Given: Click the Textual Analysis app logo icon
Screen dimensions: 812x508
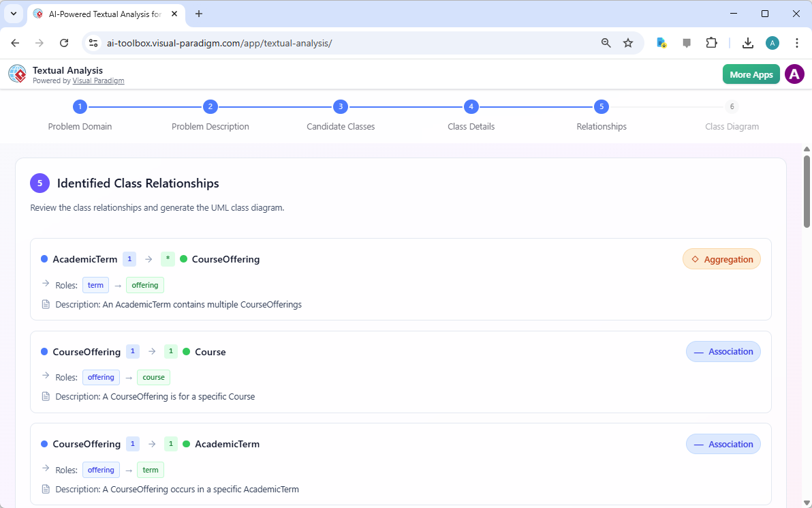Looking at the screenshot, I should pyautogui.click(x=17, y=74).
